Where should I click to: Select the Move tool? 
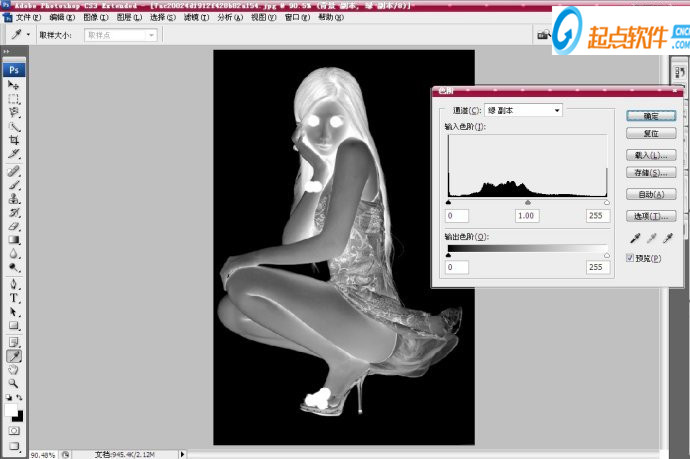(x=14, y=85)
